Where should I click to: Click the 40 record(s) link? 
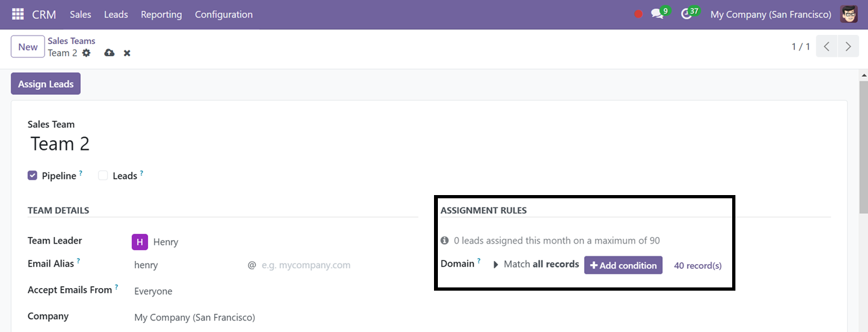[x=698, y=265]
